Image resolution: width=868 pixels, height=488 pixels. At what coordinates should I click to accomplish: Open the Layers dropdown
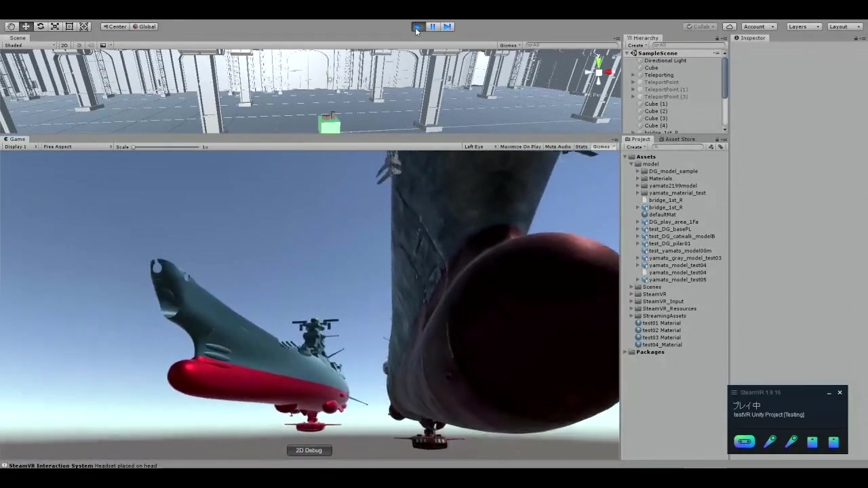(804, 26)
